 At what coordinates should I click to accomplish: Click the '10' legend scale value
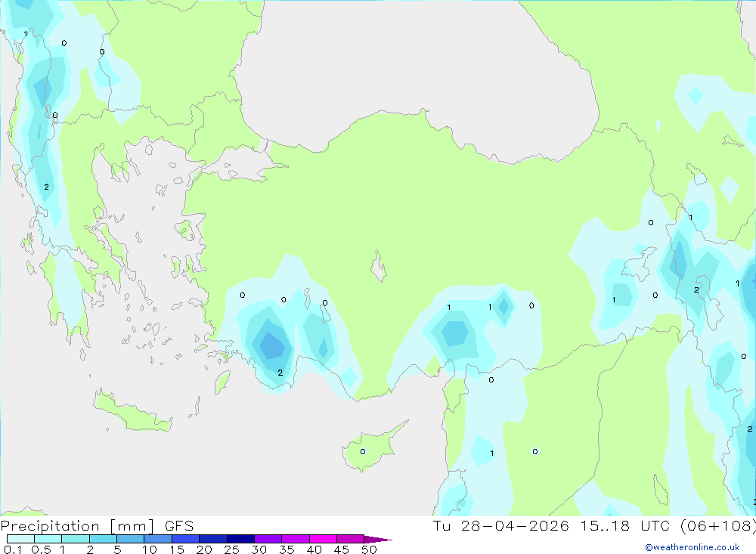pos(150,549)
